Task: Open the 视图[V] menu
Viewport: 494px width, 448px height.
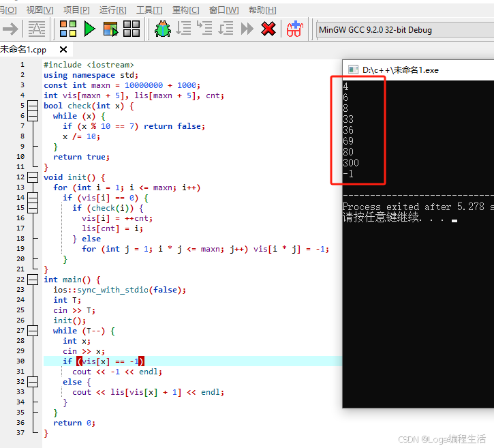Action: [x=40, y=10]
